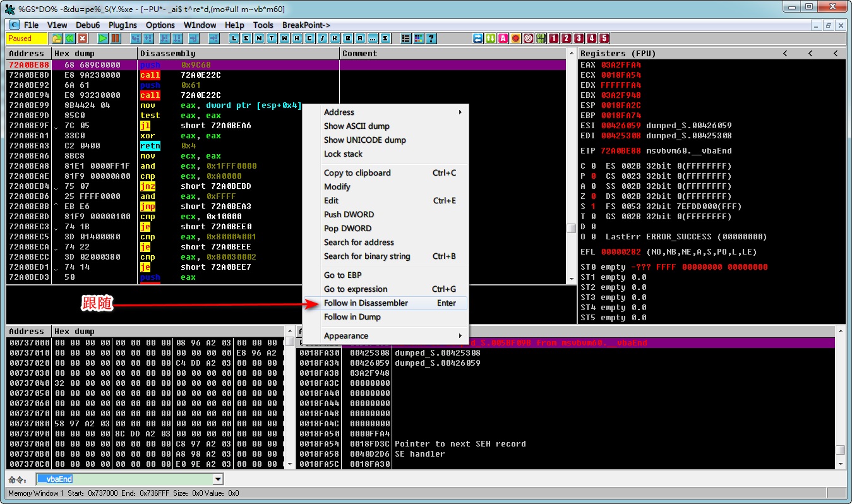Viewport: 852px width, 504px height.
Task: Click the Step into icon
Action: [135, 39]
